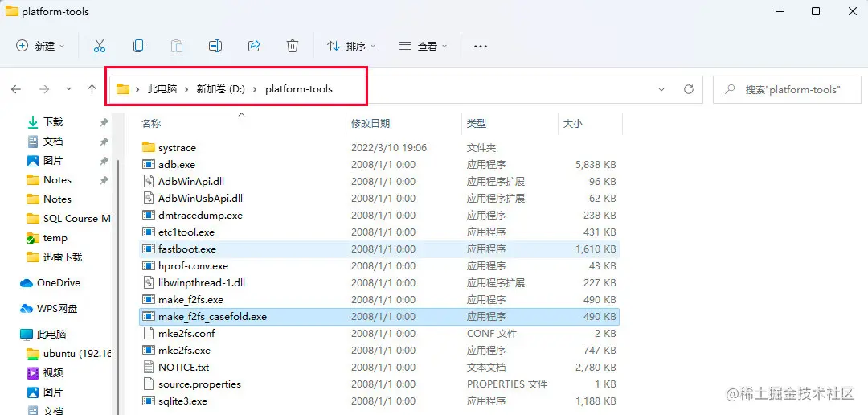Click the OneDrive cloud icon
The image size is (868, 415).
point(27,283)
